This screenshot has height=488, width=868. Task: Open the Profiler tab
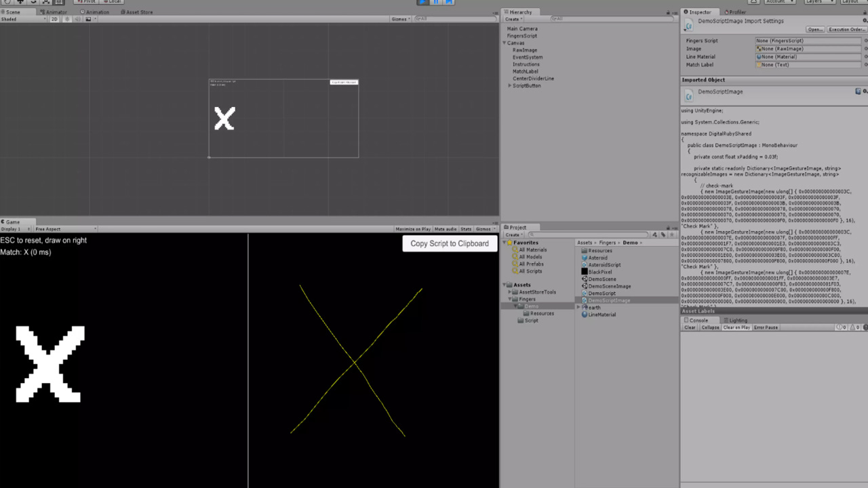(x=736, y=12)
